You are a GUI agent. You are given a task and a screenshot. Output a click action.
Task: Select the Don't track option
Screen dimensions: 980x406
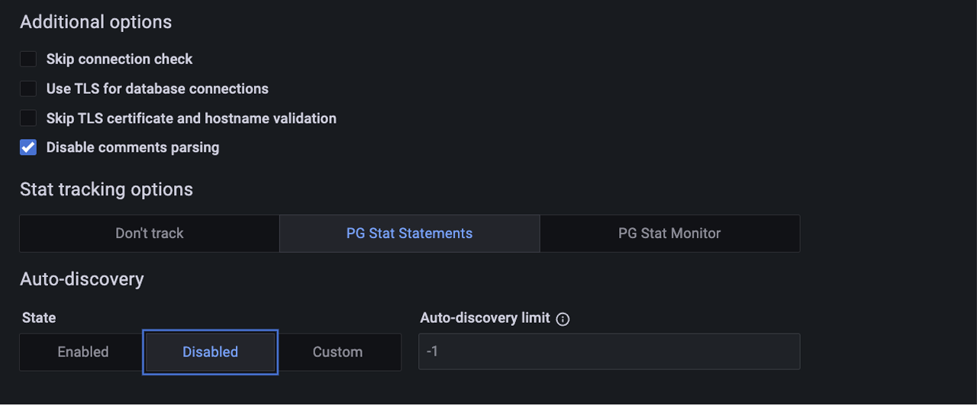click(x=150, y=234)
